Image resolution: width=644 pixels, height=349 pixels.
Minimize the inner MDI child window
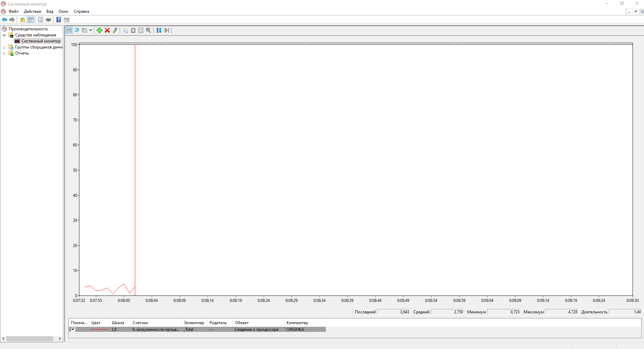629,12
